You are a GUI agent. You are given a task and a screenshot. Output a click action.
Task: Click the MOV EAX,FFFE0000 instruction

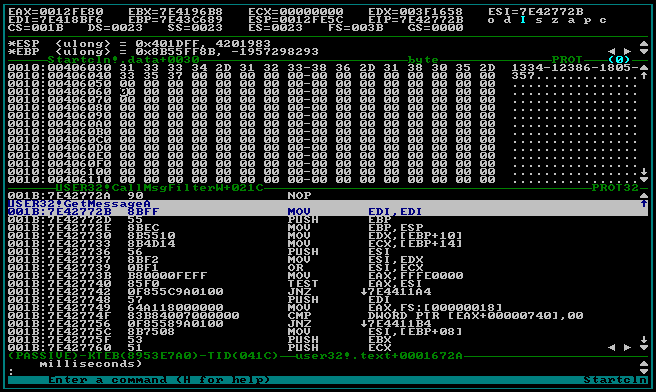click(x=236, y=276)
